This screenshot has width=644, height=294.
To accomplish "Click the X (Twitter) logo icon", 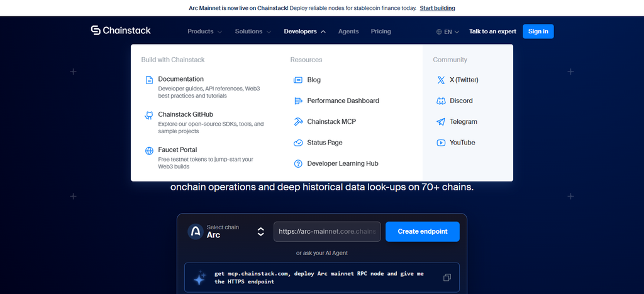I will click(x=441, y=80).
